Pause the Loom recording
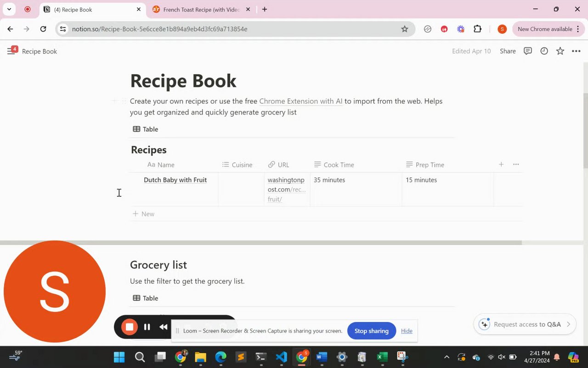 pyautogui.click(x=147, y=327)
